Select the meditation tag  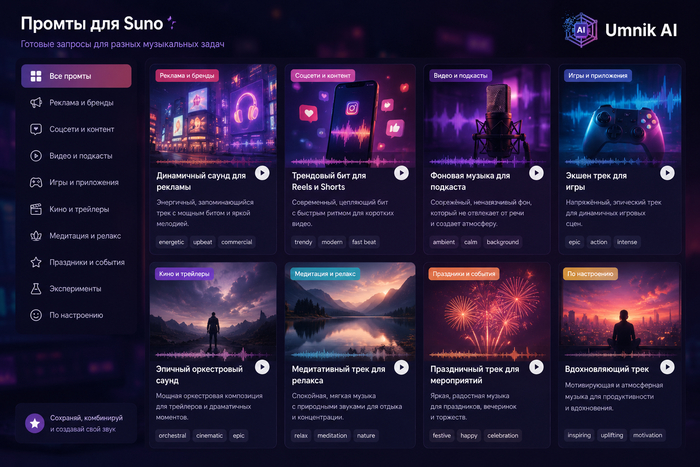[332, 435]
